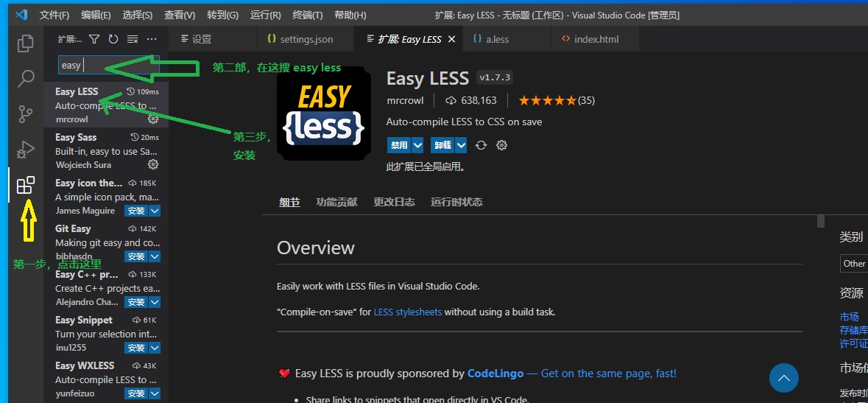Open extensions panel more actions menu
This screenshot has height=403, width=868.
pos(152,39)
